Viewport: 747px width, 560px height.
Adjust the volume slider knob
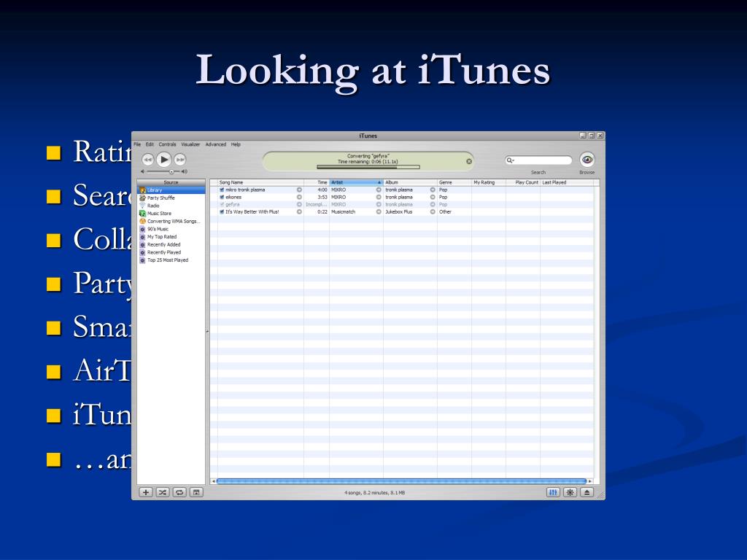click(x=171, y=171)
